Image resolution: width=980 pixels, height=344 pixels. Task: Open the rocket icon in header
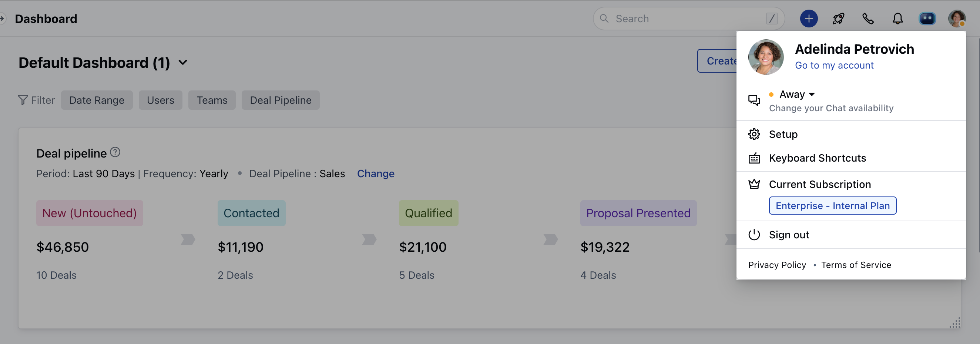coord(838,19)
